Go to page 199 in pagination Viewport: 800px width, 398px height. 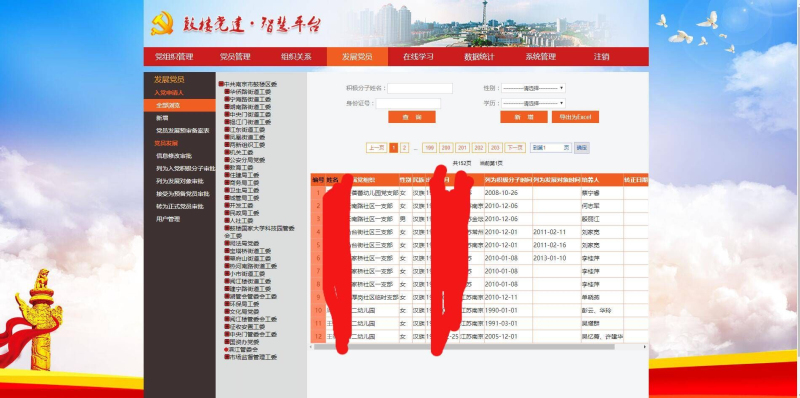click(429, 148)
